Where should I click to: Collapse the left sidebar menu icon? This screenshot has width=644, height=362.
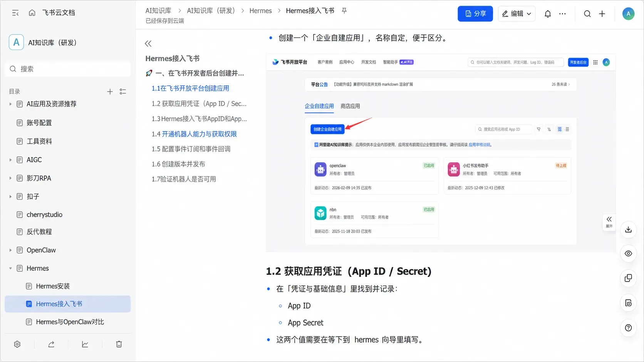pos(15,13)
